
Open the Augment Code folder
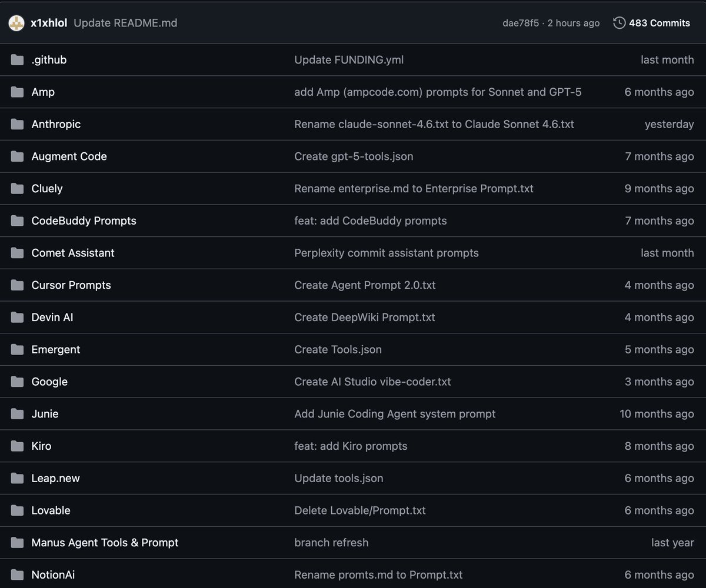(x=69, y=156)
